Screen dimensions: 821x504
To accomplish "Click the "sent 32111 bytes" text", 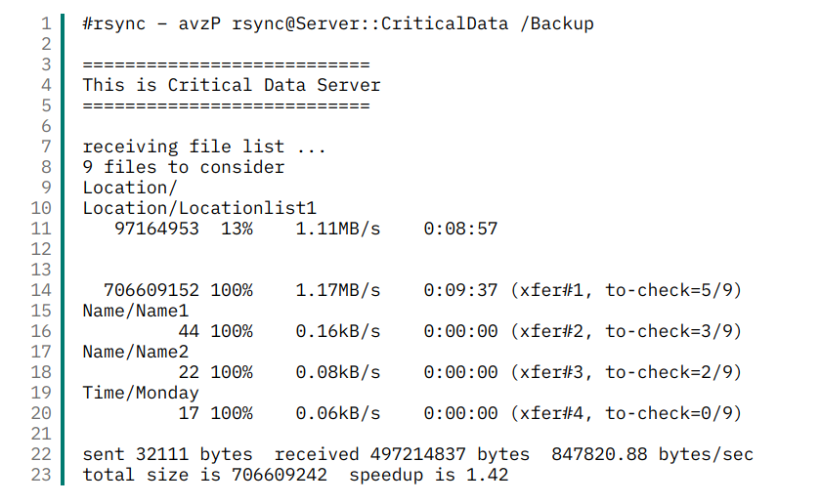I will tap(167, 454).
